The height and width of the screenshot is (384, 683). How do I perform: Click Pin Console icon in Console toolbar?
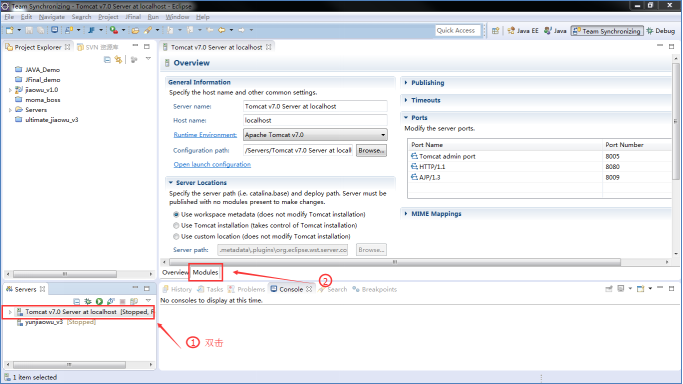point(609,289)
